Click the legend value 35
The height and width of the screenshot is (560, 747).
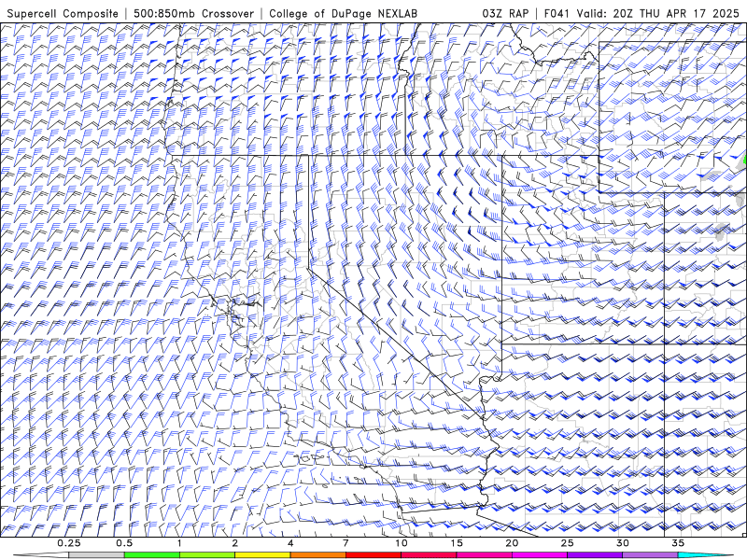pos(678,543)
